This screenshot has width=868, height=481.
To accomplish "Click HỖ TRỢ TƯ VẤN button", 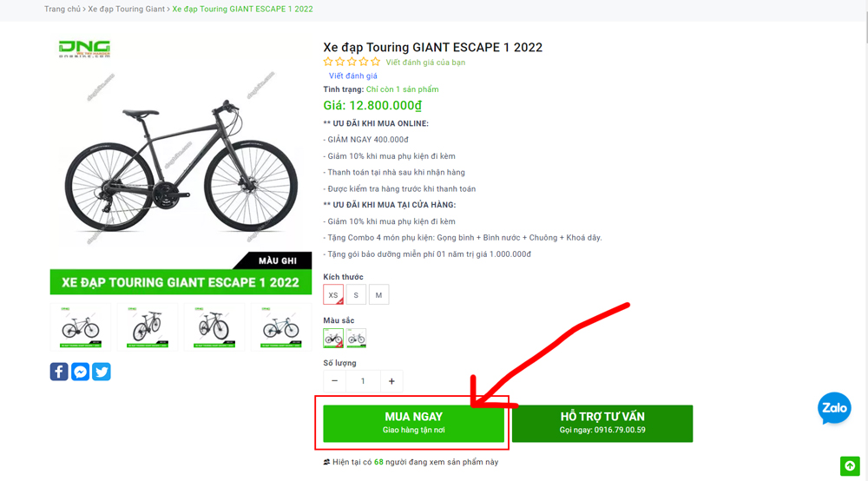I will pos(602,423).
